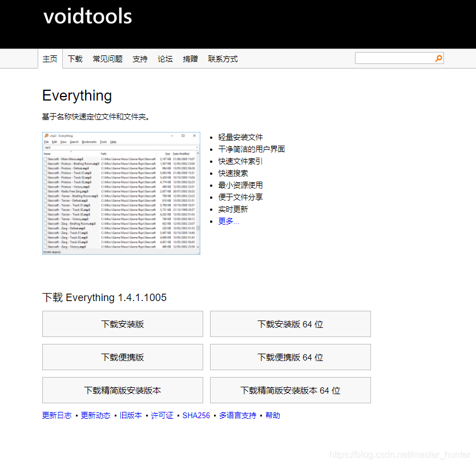The image size is (476, 465).
Task: Visit the 论坛 section
Action: point(165,58)
